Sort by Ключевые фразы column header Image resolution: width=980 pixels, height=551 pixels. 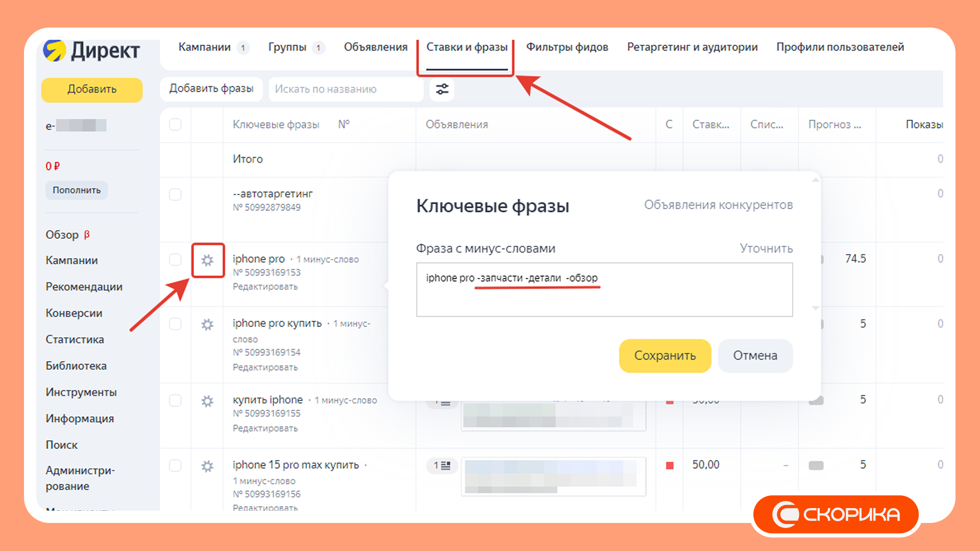pos(276,124)
